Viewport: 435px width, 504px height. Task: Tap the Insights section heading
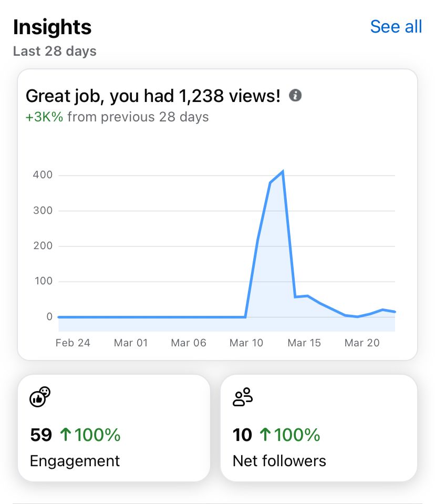tap(52, 27)
